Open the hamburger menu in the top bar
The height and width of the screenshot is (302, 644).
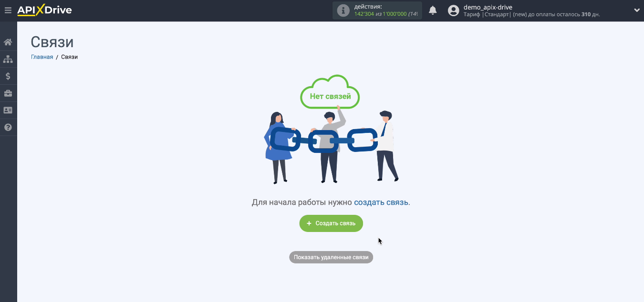[8, 10]
